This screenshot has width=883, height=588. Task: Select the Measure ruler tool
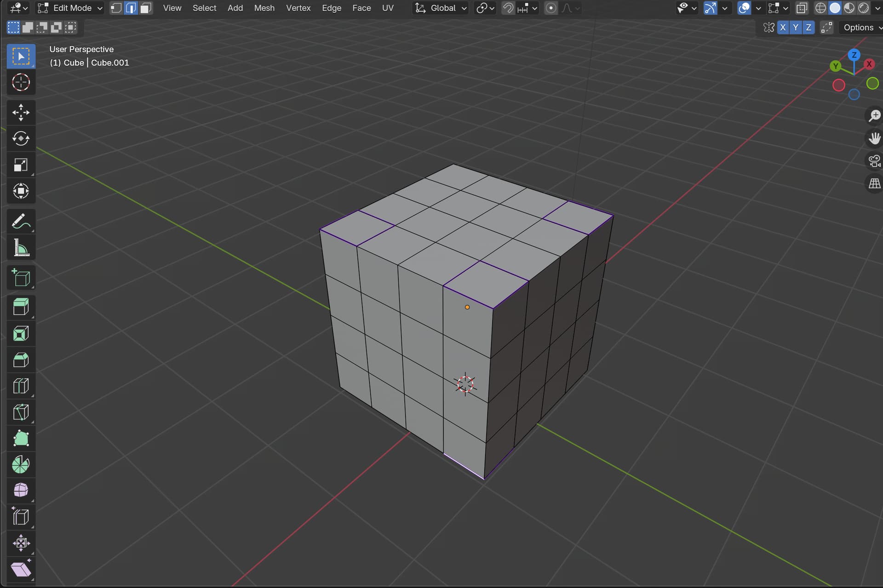pyautogui.click(x=21, y=247)
